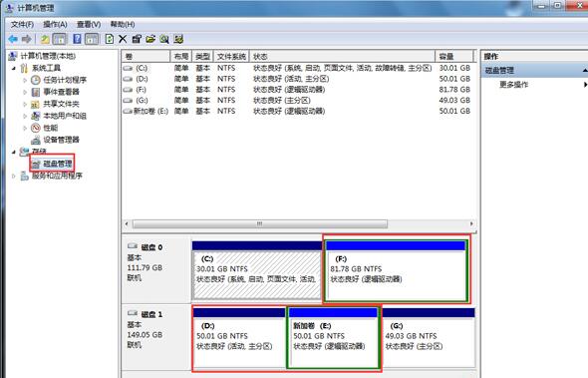Expand the arrow beside 本地用户和组
588x378 pixels.
25,116
